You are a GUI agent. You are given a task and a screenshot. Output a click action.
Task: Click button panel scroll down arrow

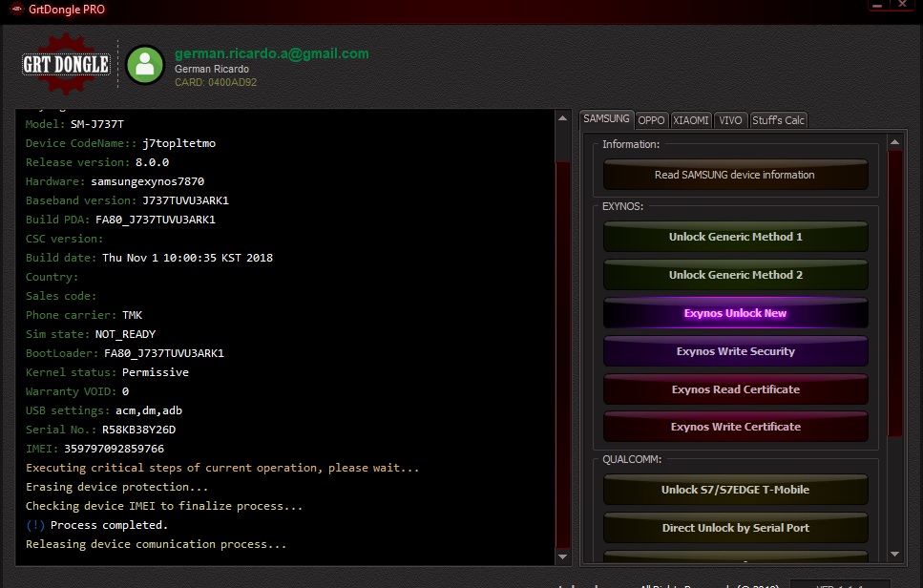click(894, 554)
